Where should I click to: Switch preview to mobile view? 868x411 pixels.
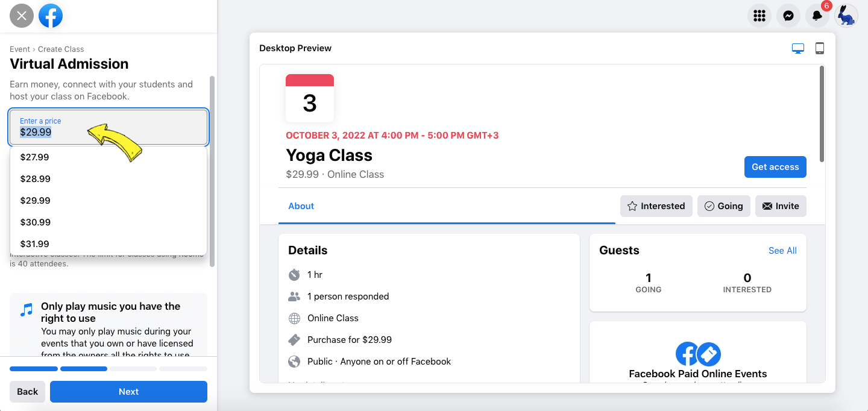click(819, 48)
